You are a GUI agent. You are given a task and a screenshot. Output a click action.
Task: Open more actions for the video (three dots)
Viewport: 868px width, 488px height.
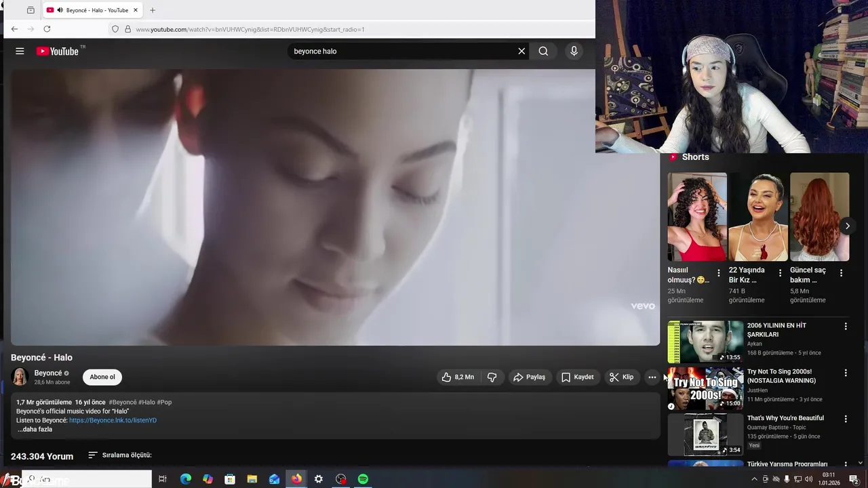pos(652,377)
